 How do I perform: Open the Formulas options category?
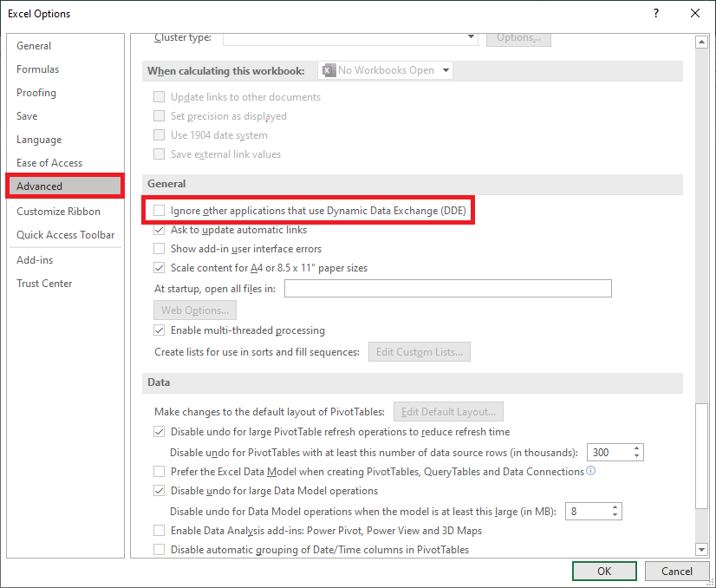(x=37, y=69)
